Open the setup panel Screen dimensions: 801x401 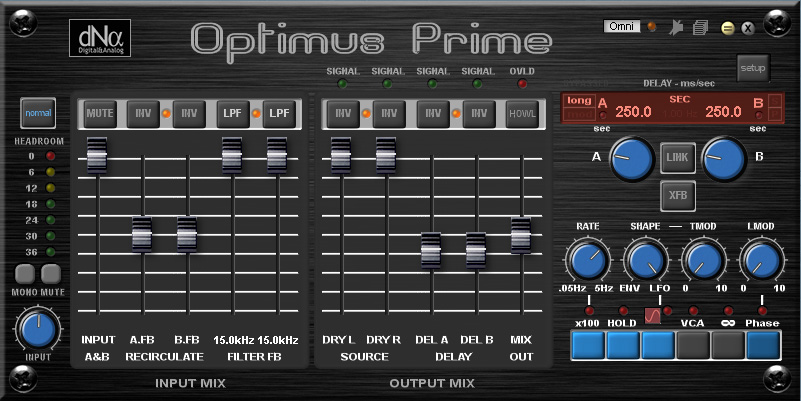tap(752, 68)
